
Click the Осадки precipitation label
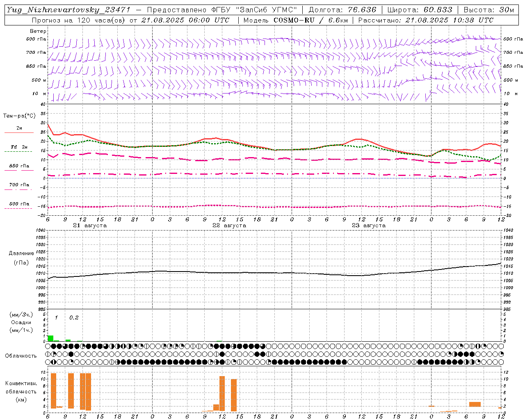[x=21, y=322]
